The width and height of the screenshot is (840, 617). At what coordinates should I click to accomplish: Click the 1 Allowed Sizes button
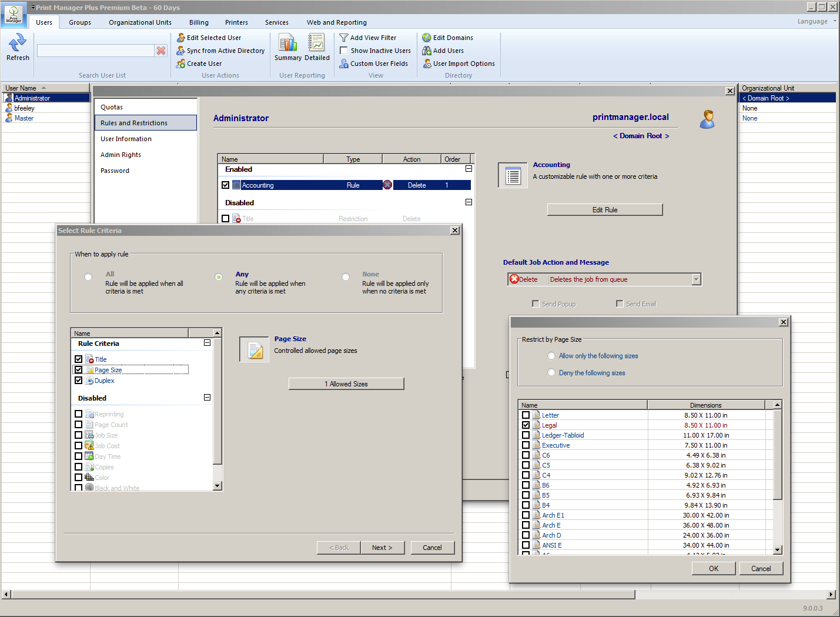tap(346, 384)
